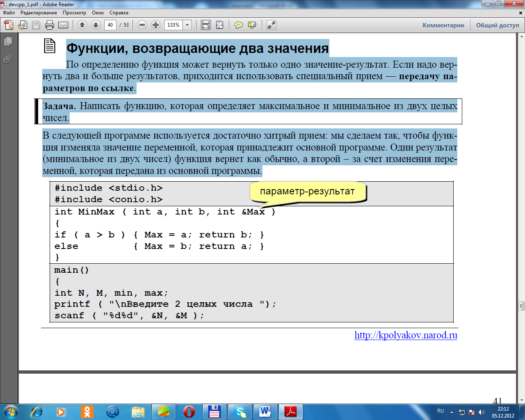This screenshot has height=420, width=525.
Task: Open Microsoft Word from taskbar
Action: tap(265, 411)
